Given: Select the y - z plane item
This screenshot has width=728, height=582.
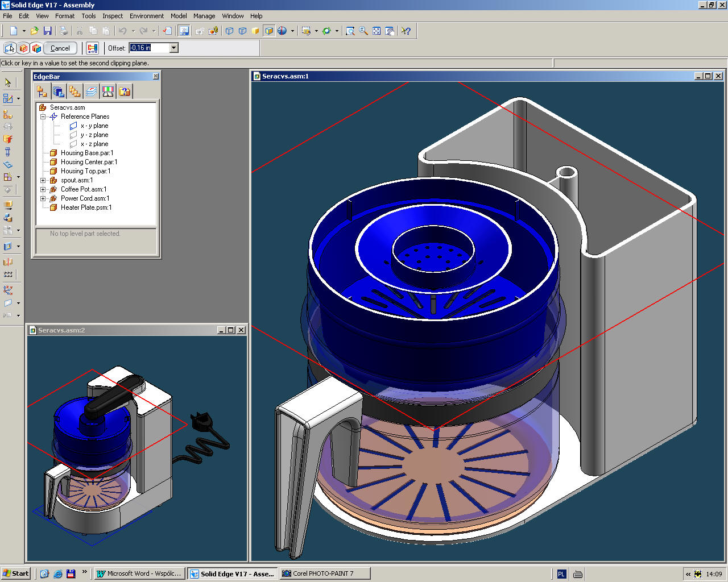Looking at the screenshot, I should 94,135.
